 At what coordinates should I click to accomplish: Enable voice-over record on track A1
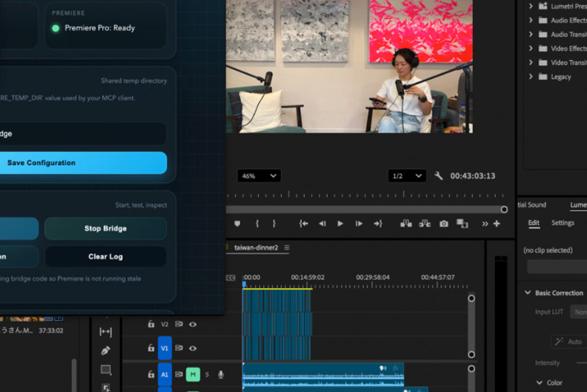point(221,375)
